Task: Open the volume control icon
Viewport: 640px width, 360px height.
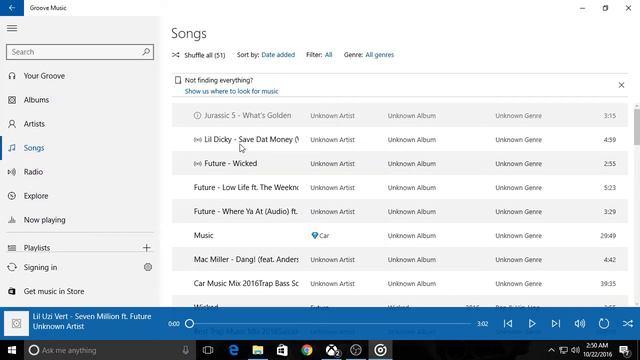Action: pos(580,324)
